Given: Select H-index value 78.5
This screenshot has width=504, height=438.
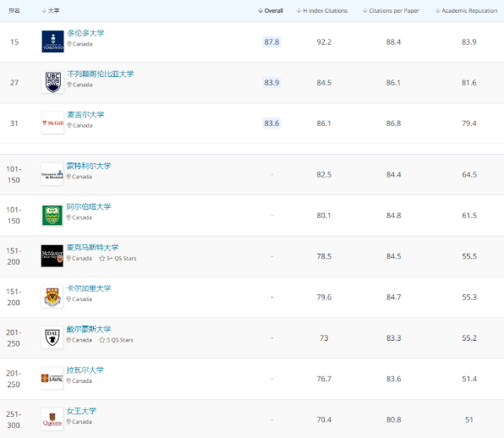Looking at the screenshot, I should pyautogui.click(x=324, y=256).
